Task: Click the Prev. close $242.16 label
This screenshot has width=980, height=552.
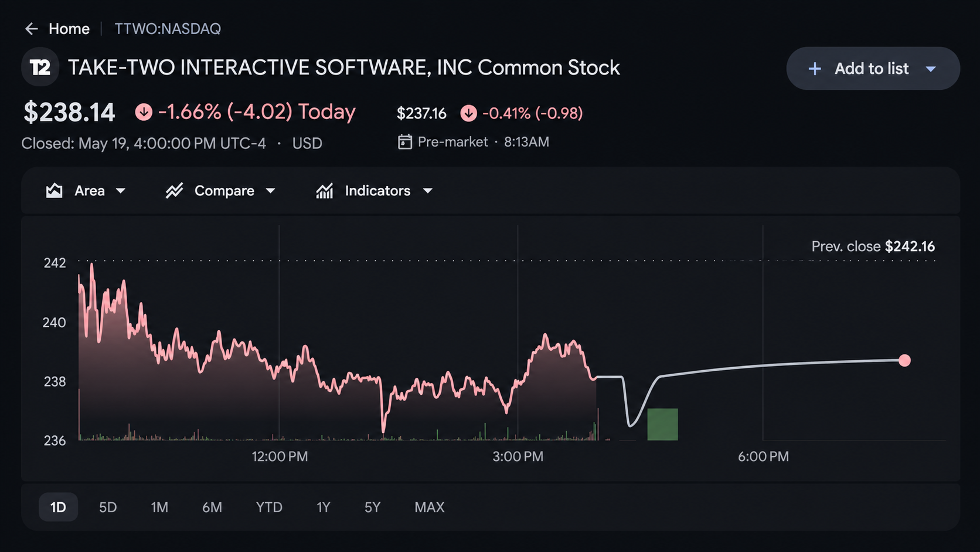Action: 873,246
